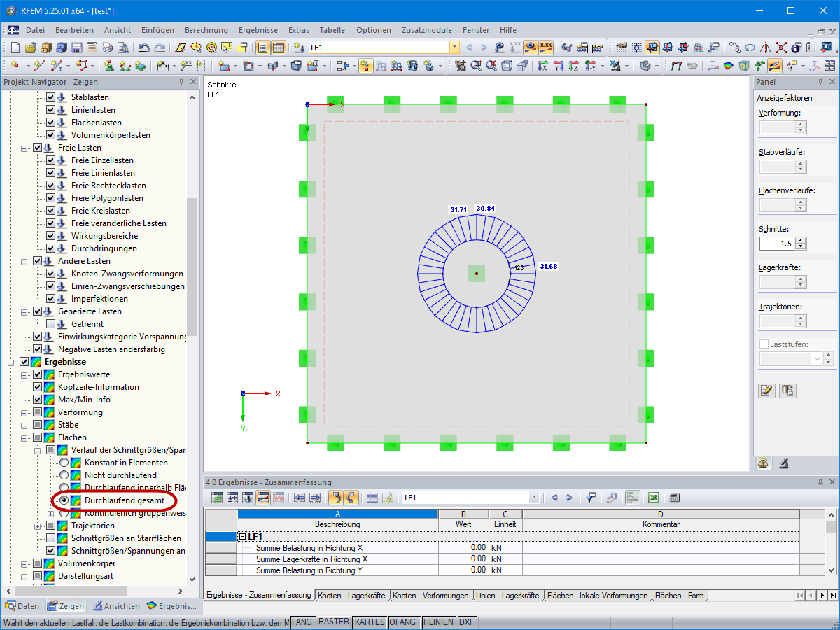Toggle RASTER in status bar
840x630 pixels.
[334, 622]
